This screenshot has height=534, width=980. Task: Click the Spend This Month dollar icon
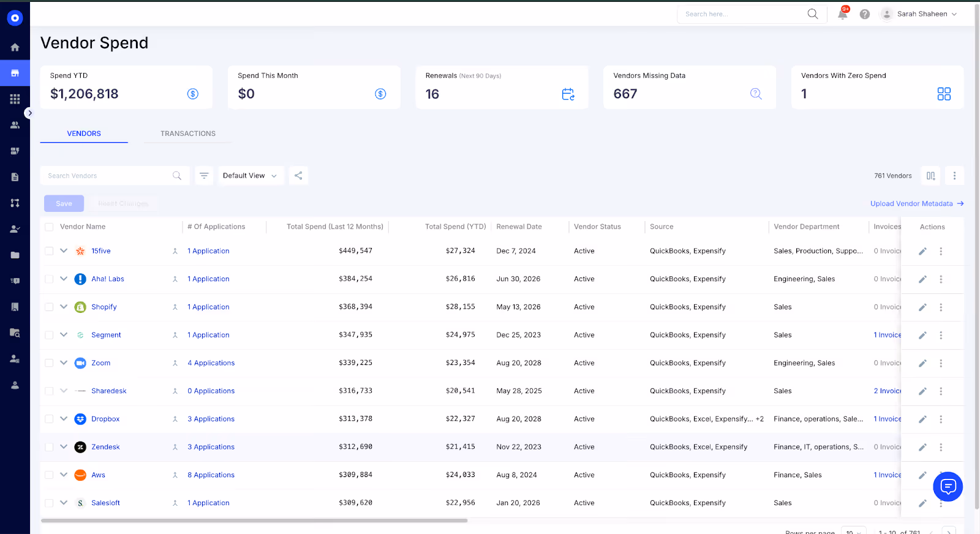380,94
